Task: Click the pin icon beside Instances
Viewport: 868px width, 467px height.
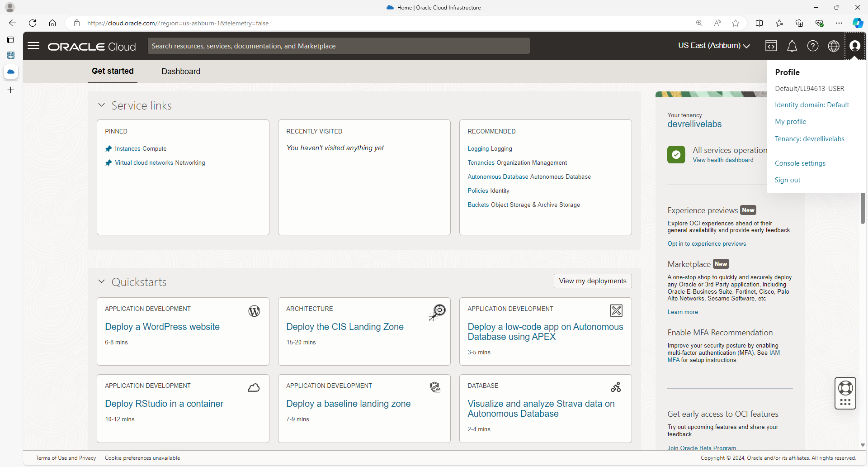Action: 108,149
